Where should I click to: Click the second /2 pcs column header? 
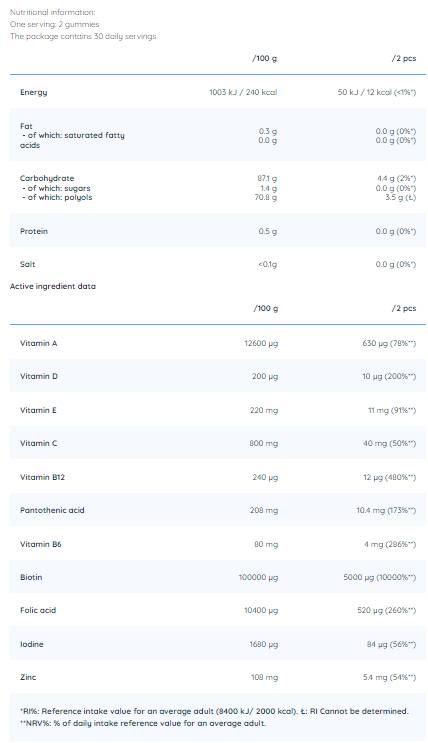pos(404,308)
